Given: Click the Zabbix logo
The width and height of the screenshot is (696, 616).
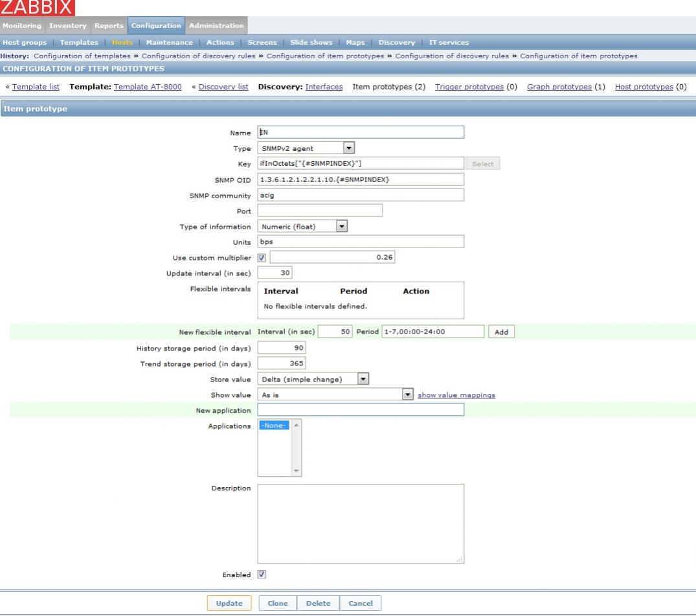Looking at the screenshot, I should pos(37,8).
